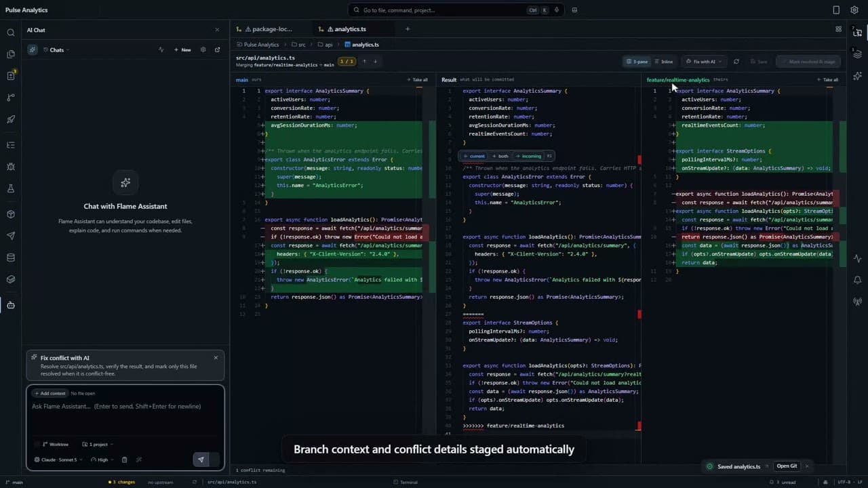The width and height of the screenshot is (868, 488).
Task: Click the api breadcrumb
Action: click(325, 45)
